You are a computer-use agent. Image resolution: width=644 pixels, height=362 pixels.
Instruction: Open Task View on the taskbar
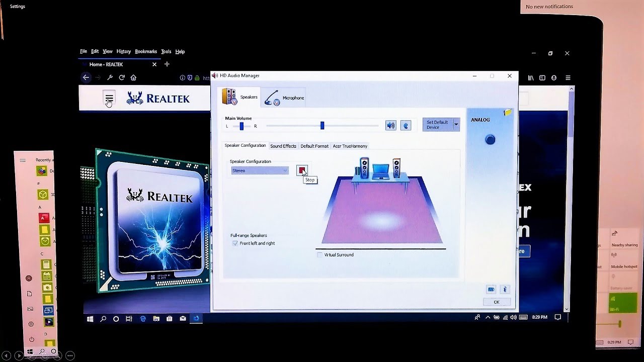[x=129, y=319]
